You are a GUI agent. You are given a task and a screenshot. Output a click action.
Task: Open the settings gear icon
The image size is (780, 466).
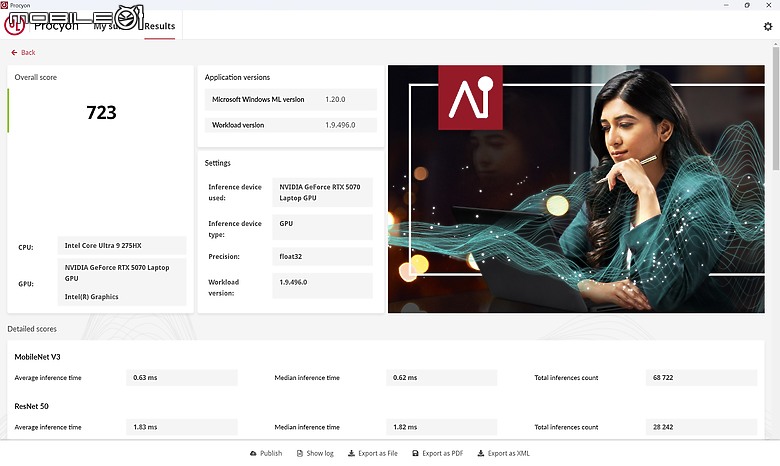(x=768, y=26)
